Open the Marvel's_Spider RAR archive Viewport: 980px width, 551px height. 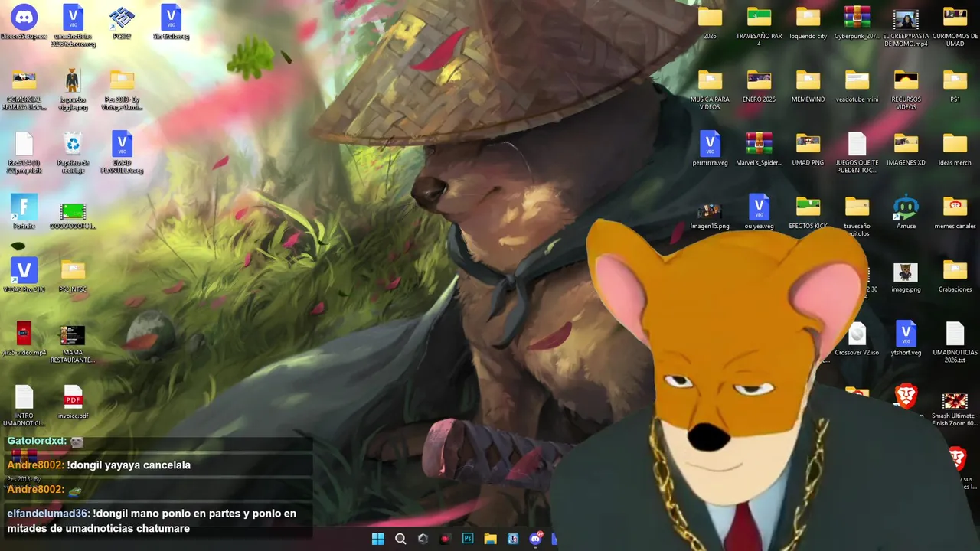pyautogui.click(x=759, y=144)
